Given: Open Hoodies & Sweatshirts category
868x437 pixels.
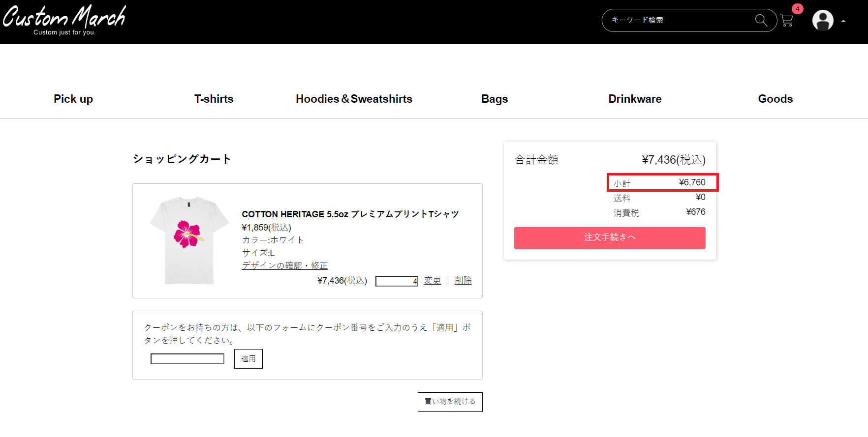Looking at the screenshot, I should coord(354,99).
